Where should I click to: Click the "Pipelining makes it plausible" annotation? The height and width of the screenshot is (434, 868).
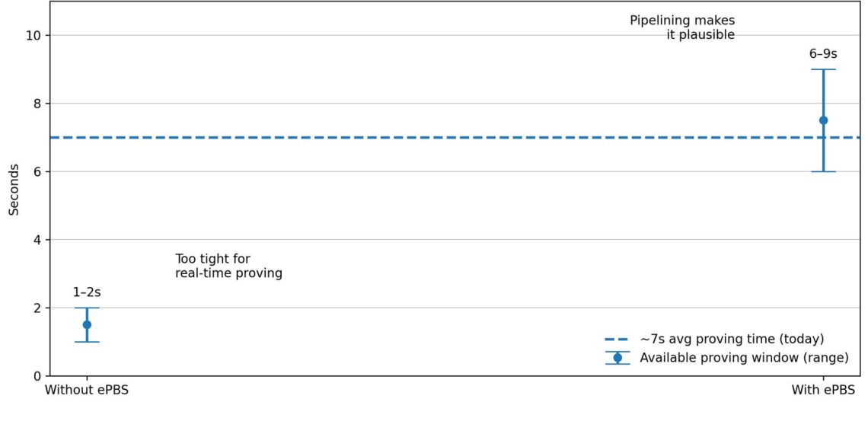[x=682, y=27]
